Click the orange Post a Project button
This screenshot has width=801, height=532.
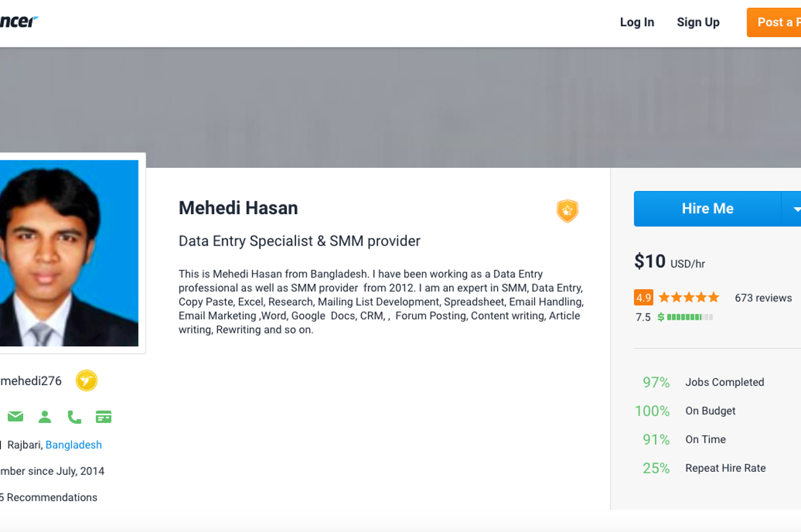777,22
